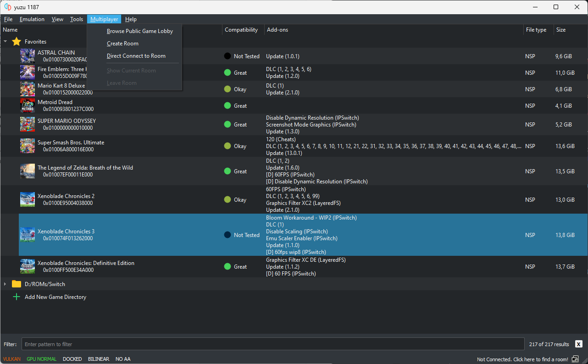Select Metroid Dread game title row
Image resolution: width=588 pixels, height=364 pixels.
coord(55,102)
